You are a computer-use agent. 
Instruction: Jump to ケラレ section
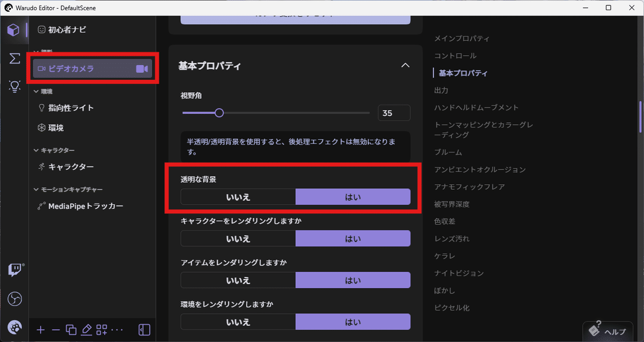pyautogui.click(x=444, y=256)
